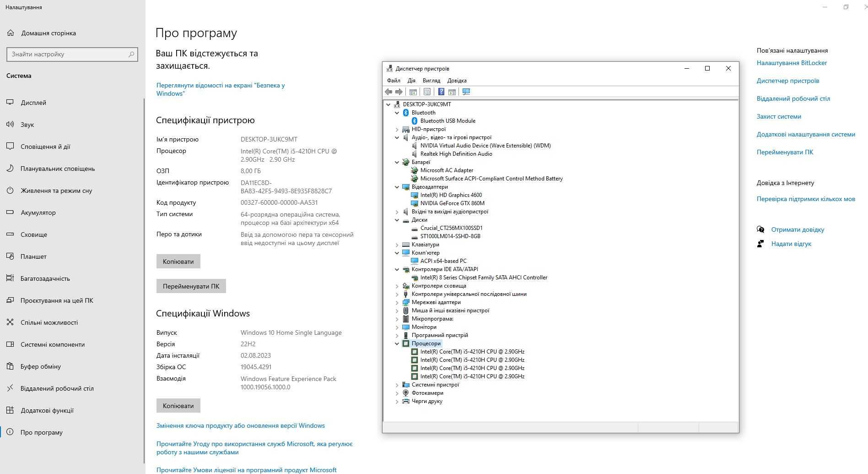This screenshot has height=474, width=868.
Task: Click the Звук speaker icon in sidebar
Action: point(10,124)
